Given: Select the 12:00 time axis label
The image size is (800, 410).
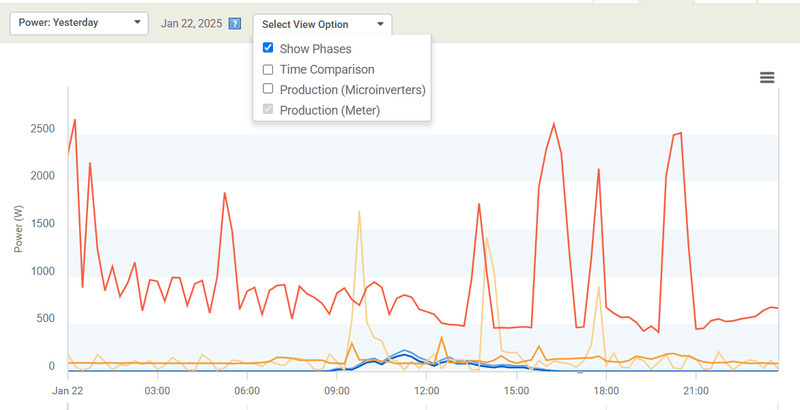Looking at the screenshot, I should 427,390.
